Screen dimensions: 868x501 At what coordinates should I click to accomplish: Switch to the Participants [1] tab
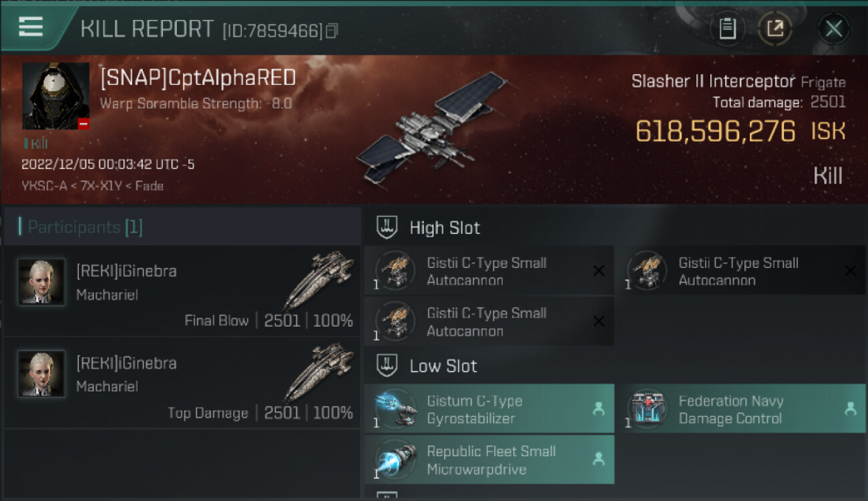(x=81, y=227)
